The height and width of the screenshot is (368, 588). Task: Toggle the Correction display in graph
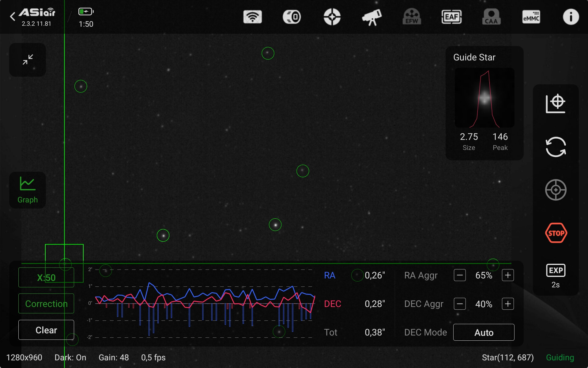46,304
